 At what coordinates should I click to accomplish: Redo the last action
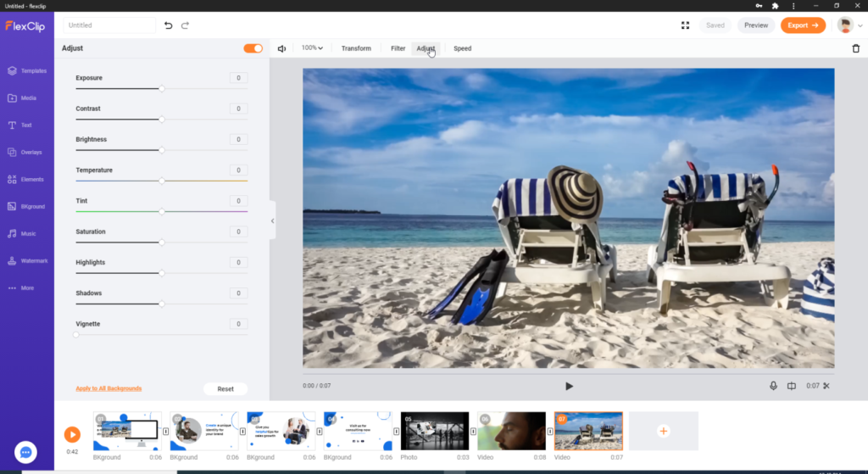coord(185,25)
